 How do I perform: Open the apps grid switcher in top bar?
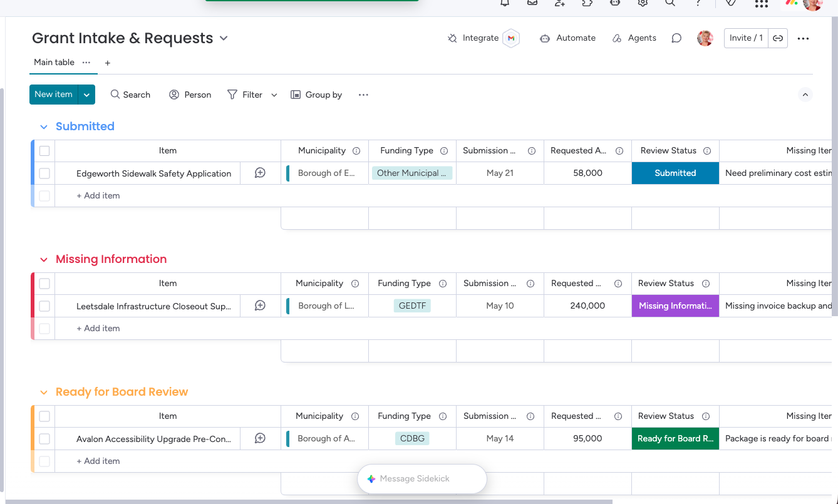(x=762, y=4)
